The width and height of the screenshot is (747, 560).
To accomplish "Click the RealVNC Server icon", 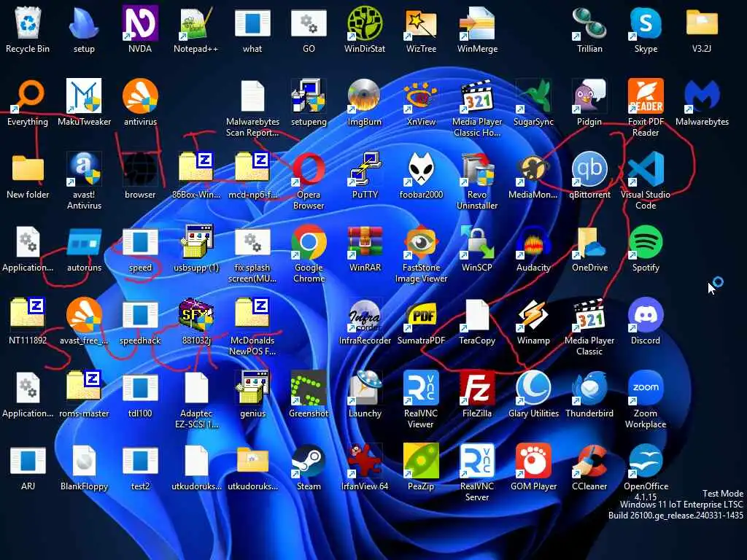I will click(477, 461).
